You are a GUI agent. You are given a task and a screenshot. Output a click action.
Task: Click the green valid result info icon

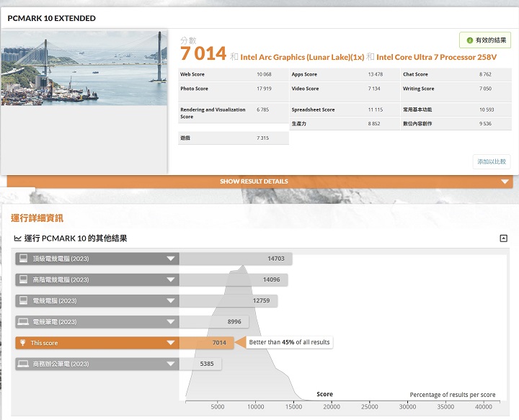tap(469, 40)
